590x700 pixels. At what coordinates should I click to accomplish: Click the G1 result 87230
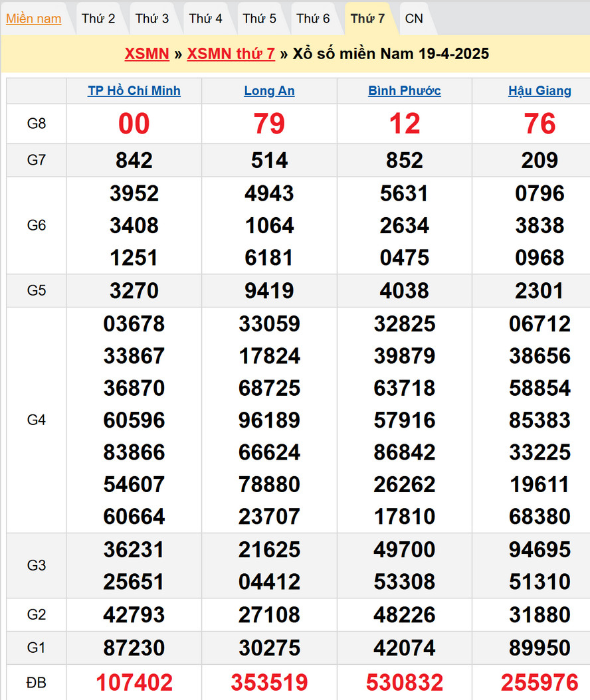tap(134, 648)
